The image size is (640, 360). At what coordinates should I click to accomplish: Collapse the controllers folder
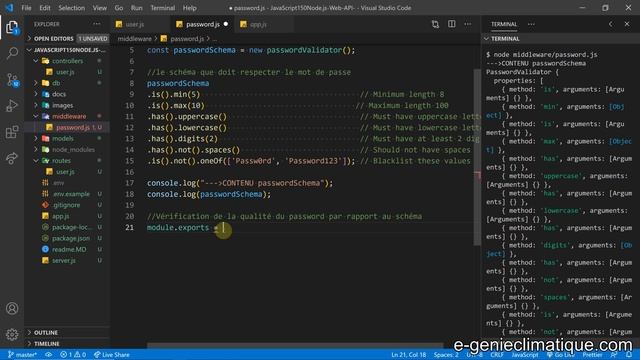point(67,61)
